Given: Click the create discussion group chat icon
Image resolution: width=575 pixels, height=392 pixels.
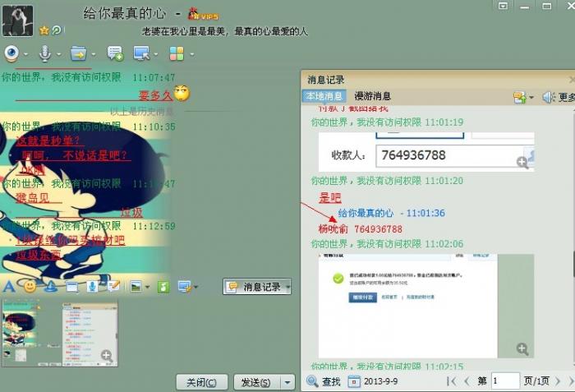Looking at the screenshot, I should (115, 53).
